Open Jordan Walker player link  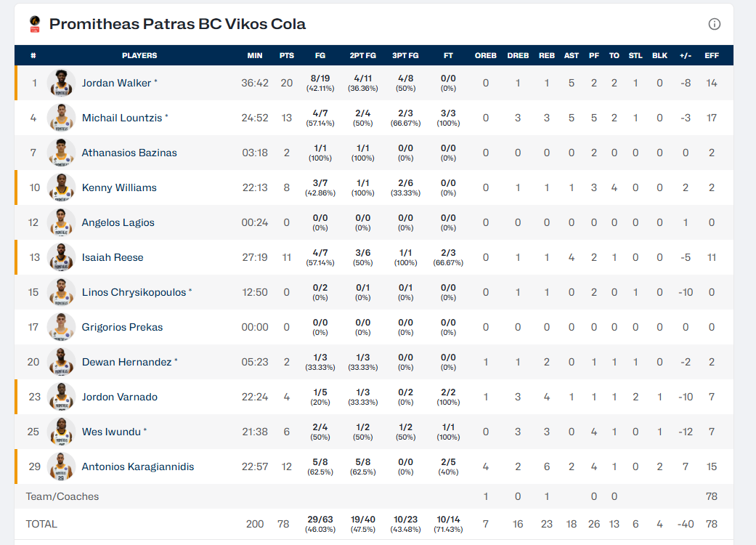[x=116, y=83]
